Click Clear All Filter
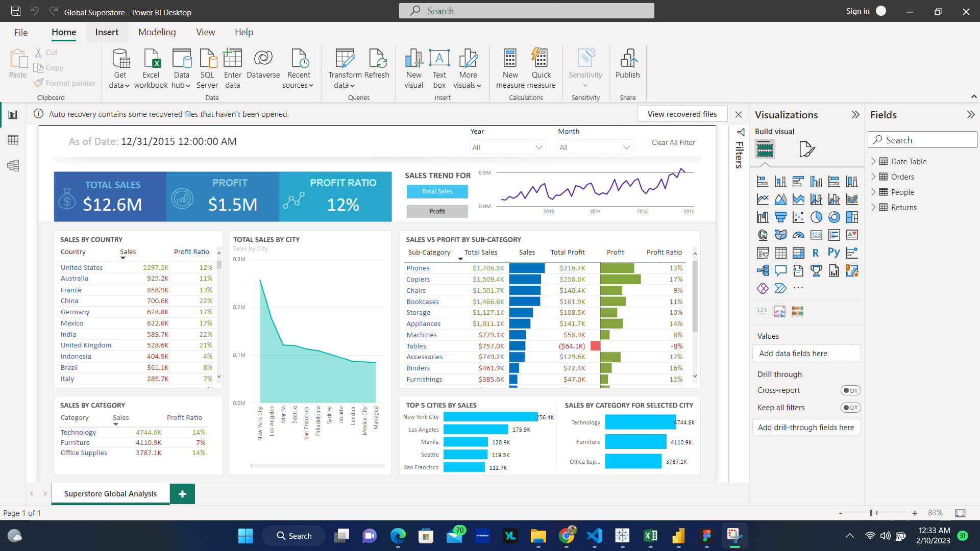980x551 pixels. (x=673, y=143)
